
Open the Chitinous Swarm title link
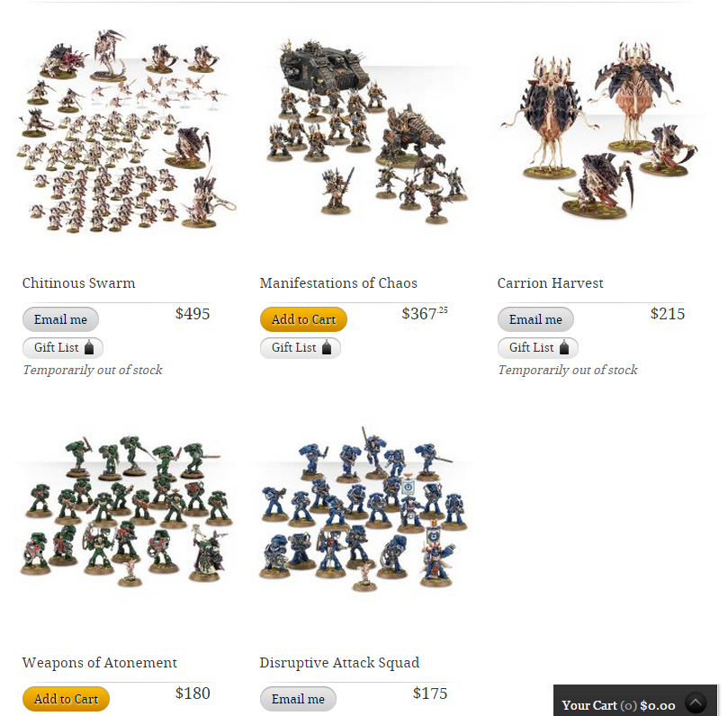79,283
